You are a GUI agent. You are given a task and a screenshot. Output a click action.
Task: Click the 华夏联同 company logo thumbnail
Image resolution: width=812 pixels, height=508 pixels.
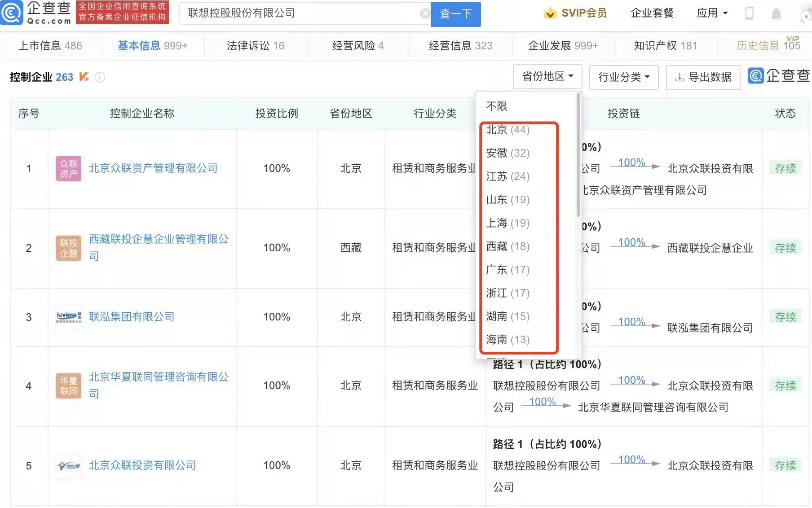pos(69,385)
